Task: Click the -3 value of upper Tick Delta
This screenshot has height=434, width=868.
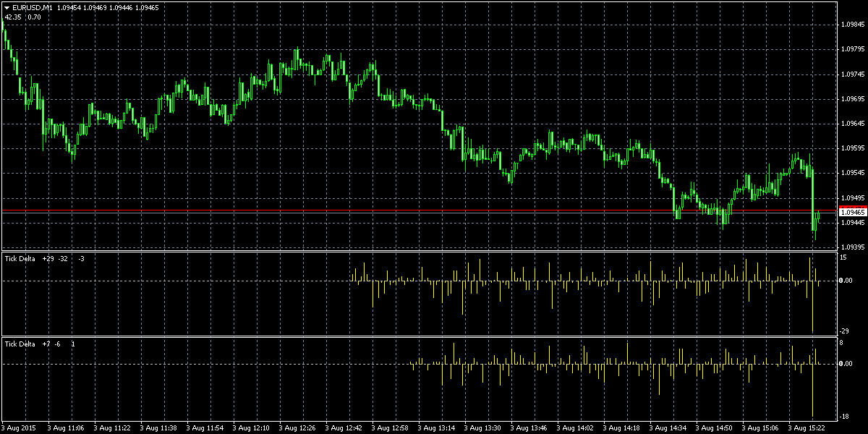Action: [x=82, y=258]
